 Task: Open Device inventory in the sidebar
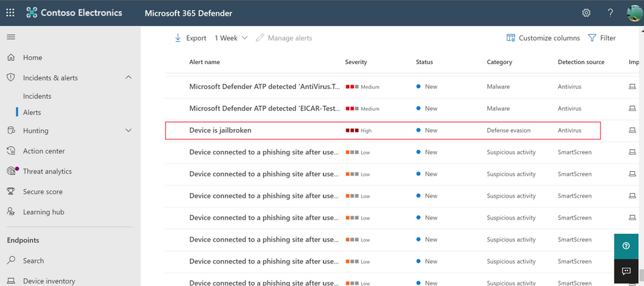click(x=49, y=281)
